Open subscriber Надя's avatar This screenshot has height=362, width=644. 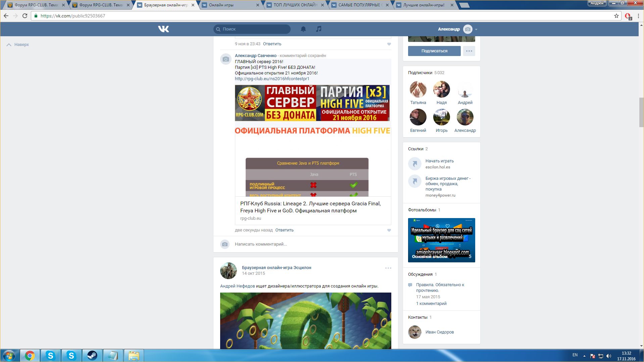point(442,89)
